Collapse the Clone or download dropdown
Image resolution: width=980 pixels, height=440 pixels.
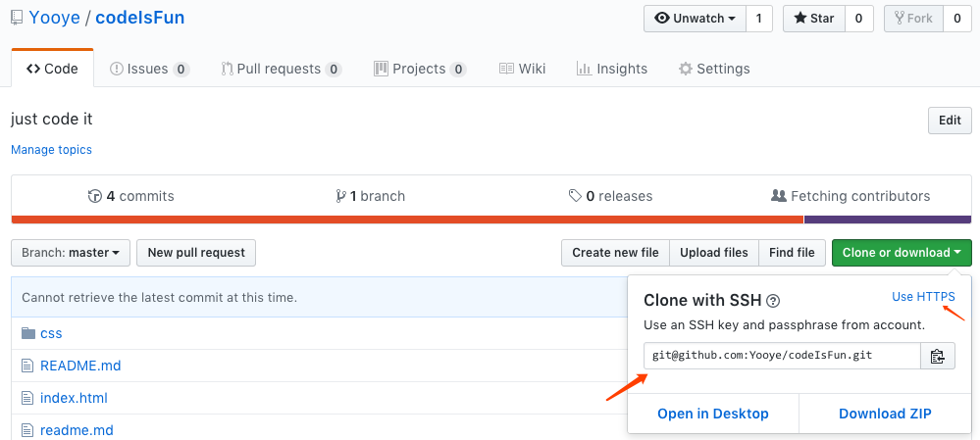click(x=901, y=253)
